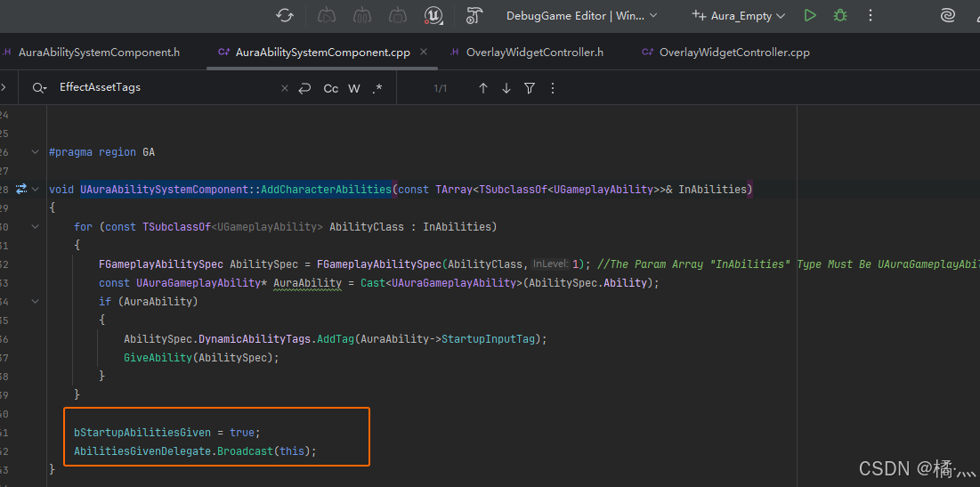Collapse the #pragma region GA fold
980x487 pixels.
pos(35,152)
